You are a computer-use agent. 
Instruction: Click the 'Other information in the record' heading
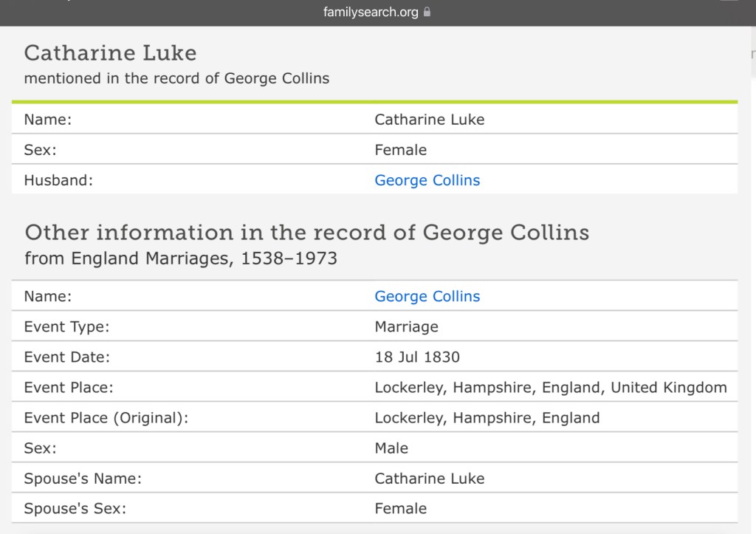(306, 233)
